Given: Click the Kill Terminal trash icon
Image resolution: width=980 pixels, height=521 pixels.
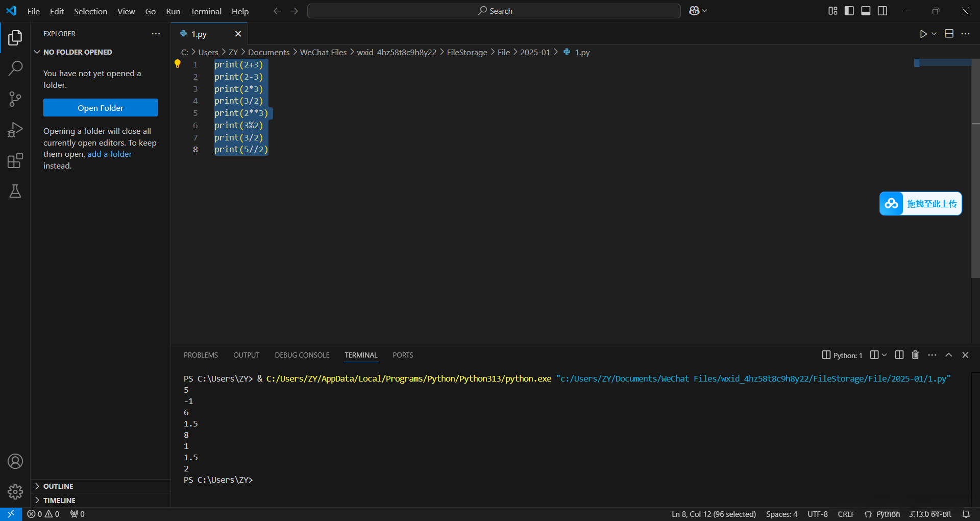Looking at the screenshot, I should pos(915,355).
